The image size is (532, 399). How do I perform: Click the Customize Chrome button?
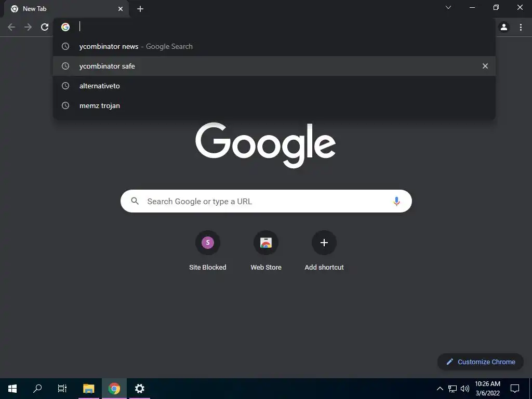pos(481,362)
